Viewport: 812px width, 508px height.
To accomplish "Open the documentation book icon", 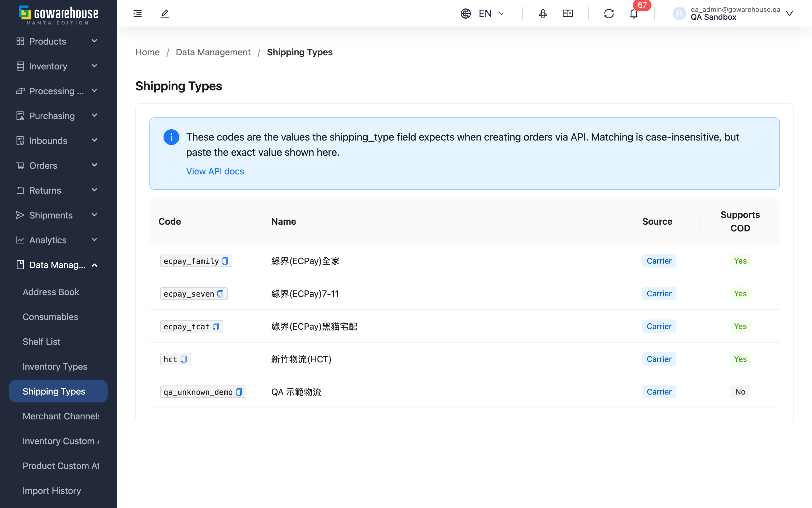I will click(x=568, y=14).
